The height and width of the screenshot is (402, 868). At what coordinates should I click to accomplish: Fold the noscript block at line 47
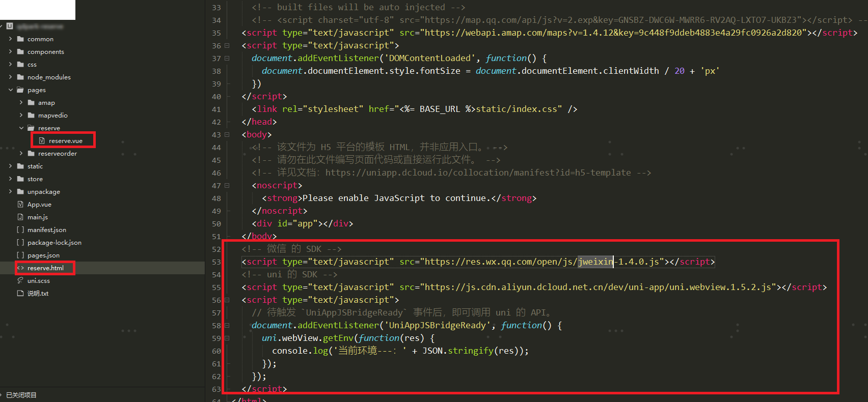(x=227, y=185)
